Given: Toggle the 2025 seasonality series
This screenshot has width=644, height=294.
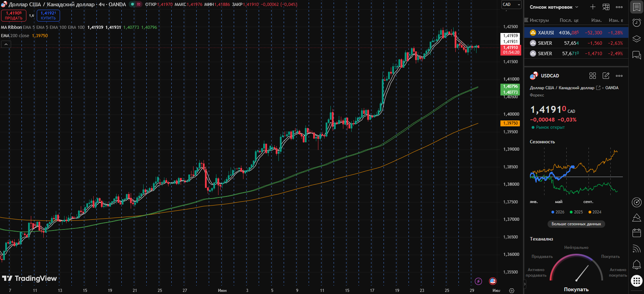Looking at the screenshot, I should point(576,212).
